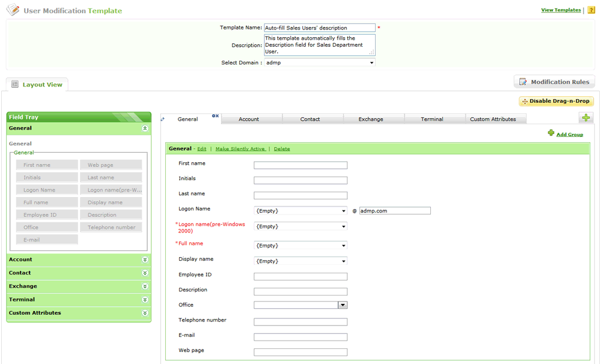Click the pencil edit icon on General tab
This screenshot has width=601, height=364.
point(163,119)
